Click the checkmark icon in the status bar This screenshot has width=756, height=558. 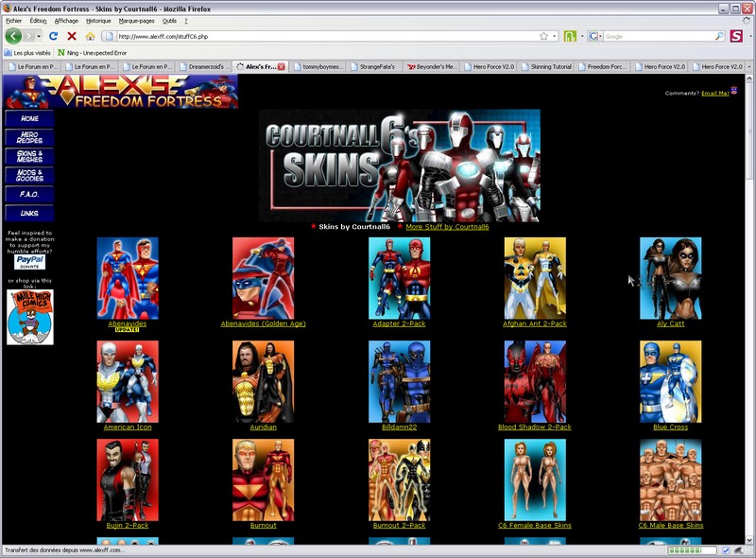[726, 550]
